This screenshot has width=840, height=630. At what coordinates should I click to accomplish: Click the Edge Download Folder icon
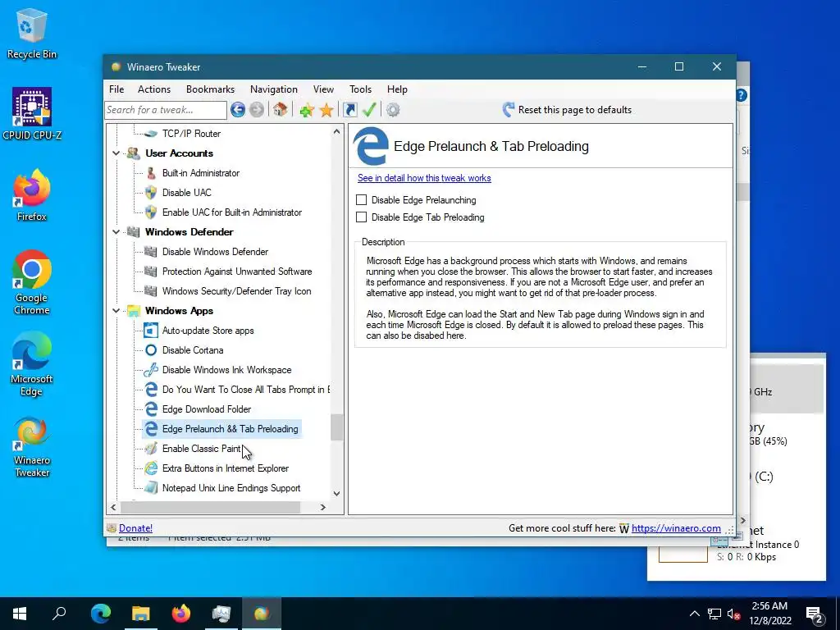tap(151, 409)
